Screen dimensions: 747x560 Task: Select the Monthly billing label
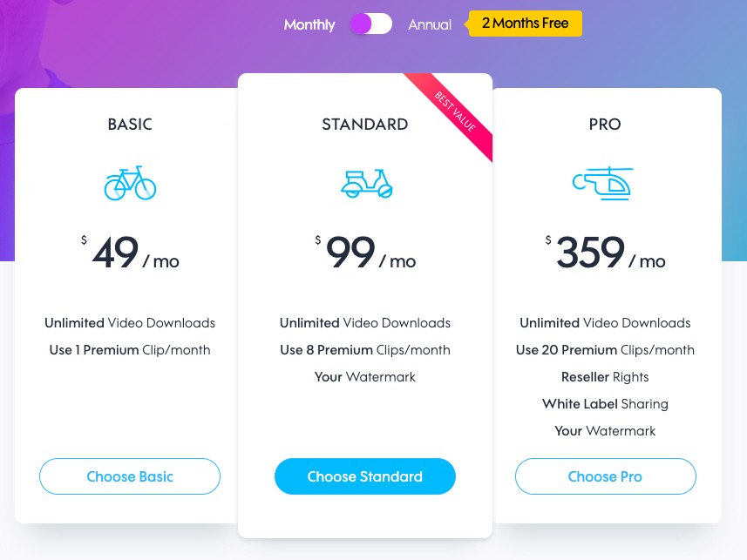[x=309, y=24]
